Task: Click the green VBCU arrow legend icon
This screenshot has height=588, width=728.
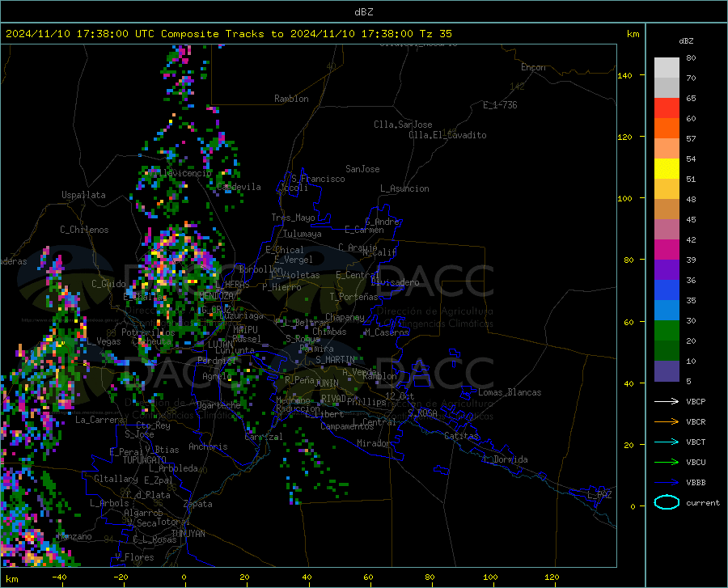Action: pyautogui.click(x=667, y=463)
